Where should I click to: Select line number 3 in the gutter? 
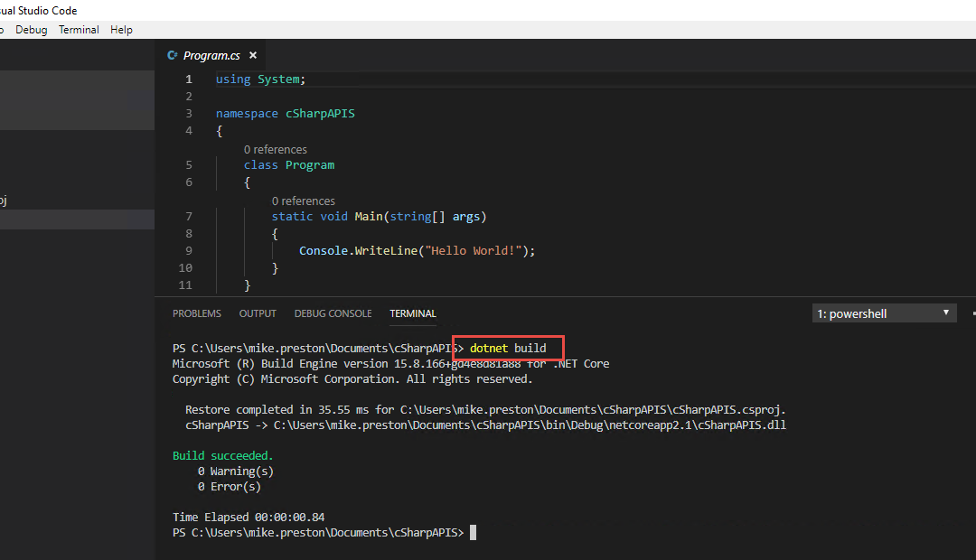pos(189,113)
